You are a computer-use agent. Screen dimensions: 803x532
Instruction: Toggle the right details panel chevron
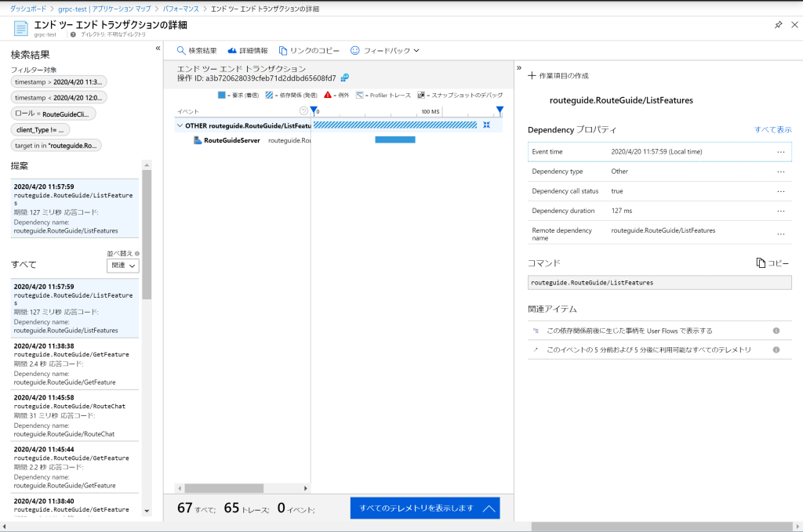pyautogui.click(x=519, y=67)
